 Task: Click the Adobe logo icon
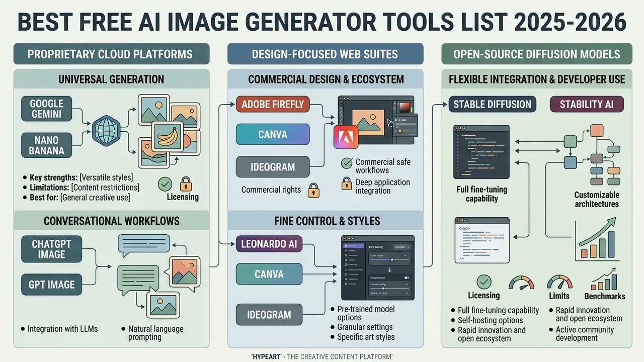pos(346,137)
